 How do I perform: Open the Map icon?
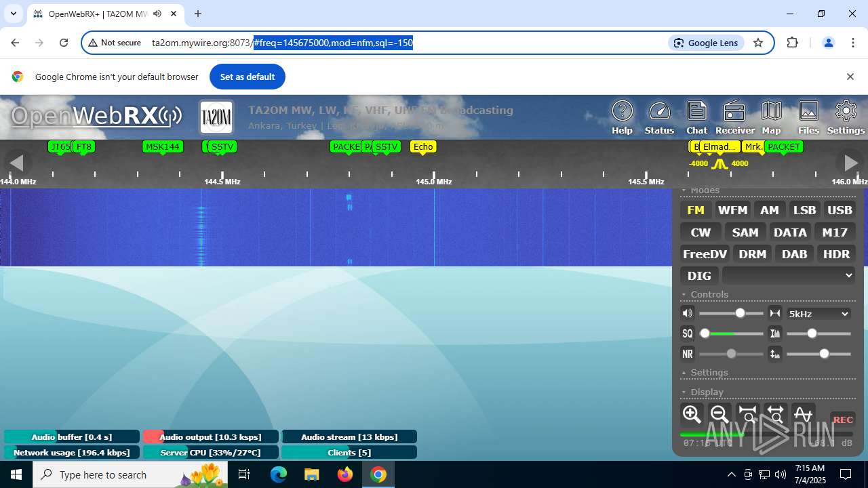pyautogui.click(x=771, y=117)
